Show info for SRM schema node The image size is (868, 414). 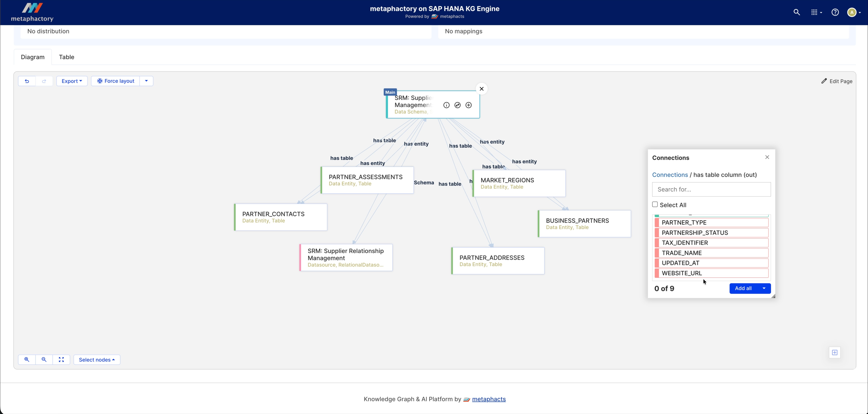(446, 105)
